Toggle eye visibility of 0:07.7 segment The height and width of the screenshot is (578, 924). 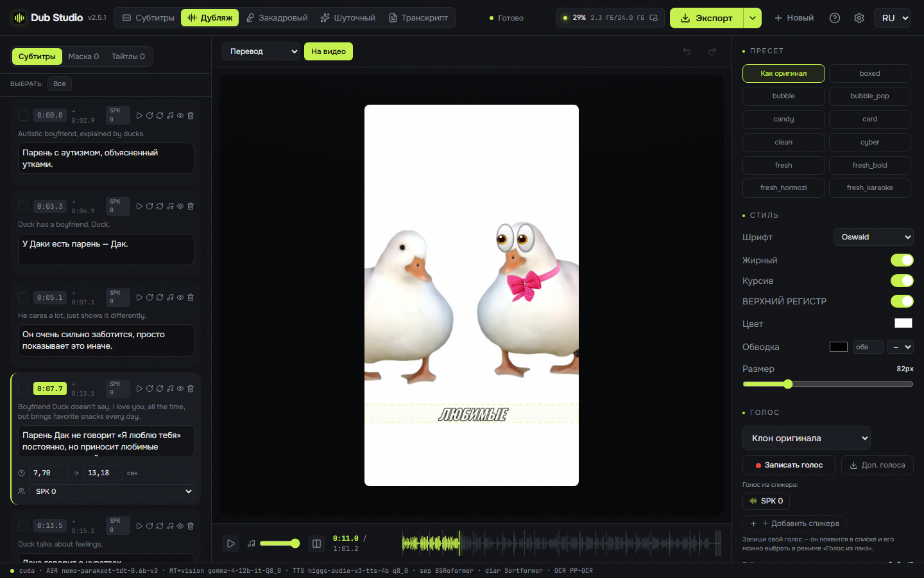coord(180,389)
